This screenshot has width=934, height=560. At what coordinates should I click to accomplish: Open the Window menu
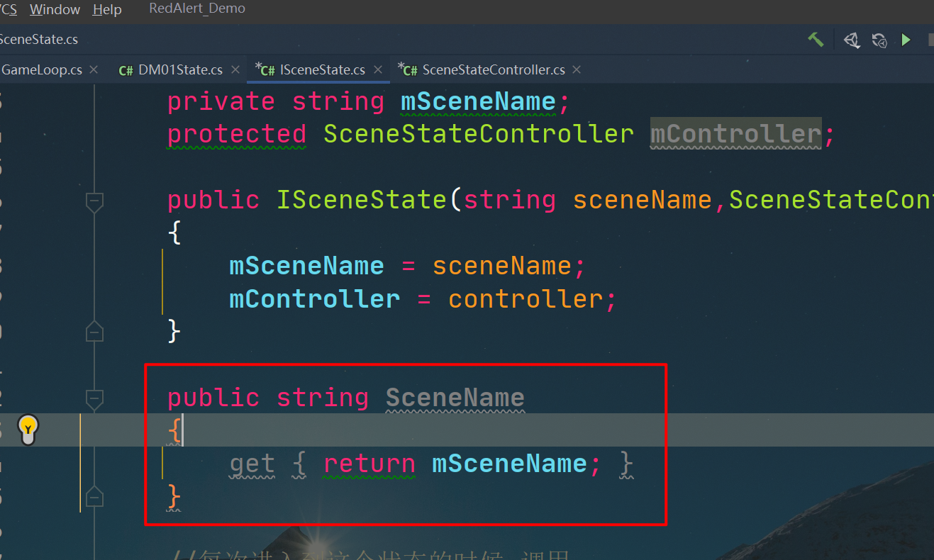tap(55, 10)
